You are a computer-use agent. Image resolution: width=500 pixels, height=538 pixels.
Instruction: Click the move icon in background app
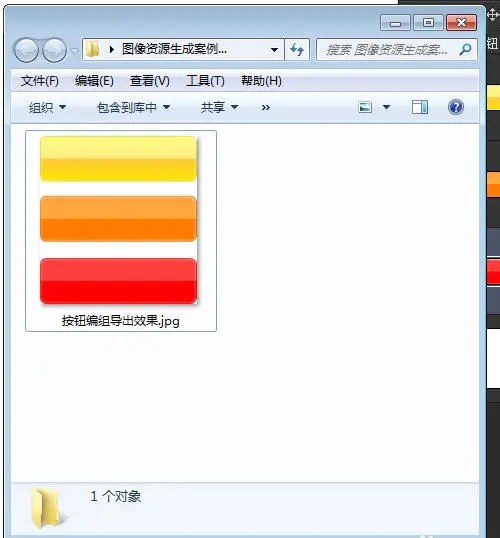click(x=493, y=15)
